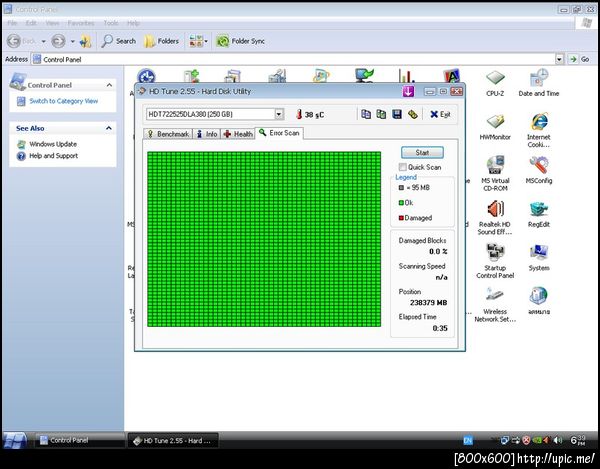Switch to the Info tab
The height and width of the screenshot is (469, 600).
207,134
